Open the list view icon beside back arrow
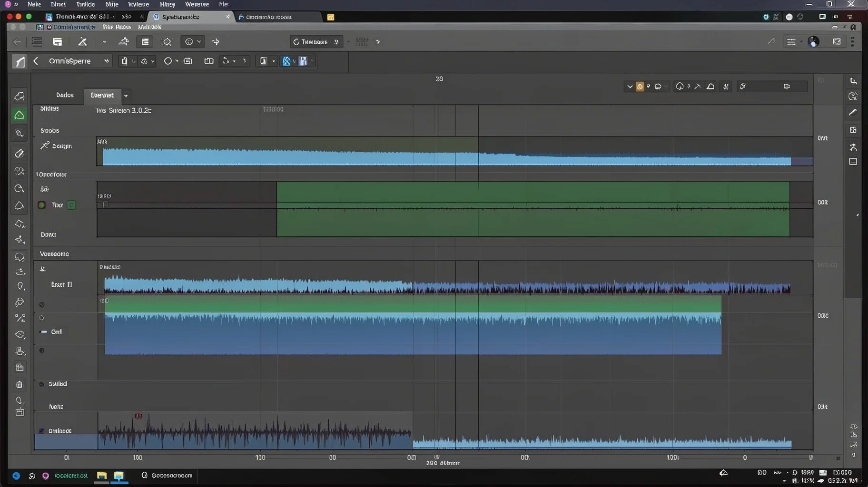The image size is (868, 487). 37,42
